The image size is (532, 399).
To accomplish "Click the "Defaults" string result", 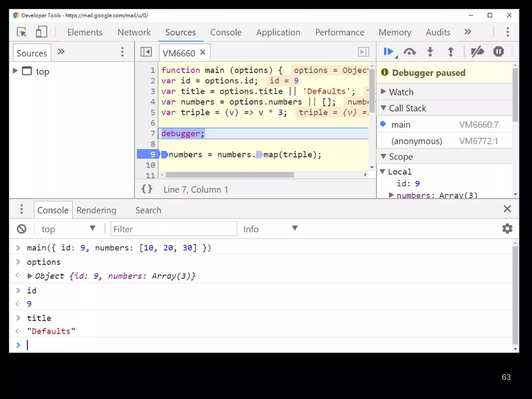I will [x=51, y=331].
